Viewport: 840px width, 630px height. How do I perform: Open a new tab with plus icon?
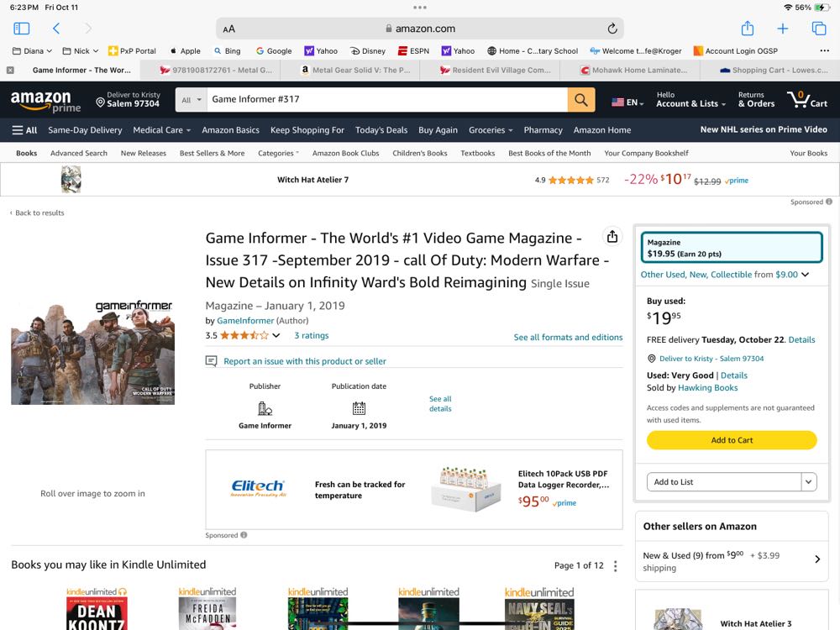[x=782, y=29]
